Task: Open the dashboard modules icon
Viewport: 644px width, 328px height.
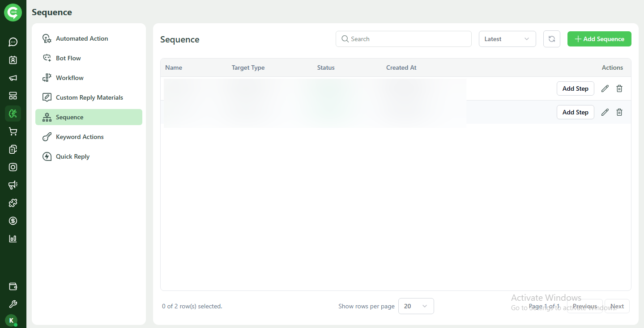Action: point(13,95)
